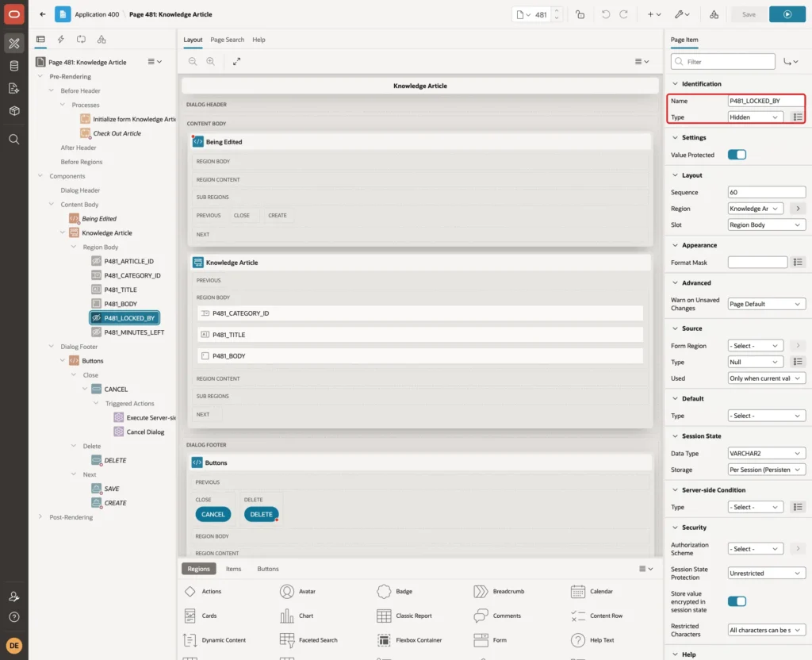Zoom out the layout canvas
Screen dimensions: 812x660
(193, 62)
